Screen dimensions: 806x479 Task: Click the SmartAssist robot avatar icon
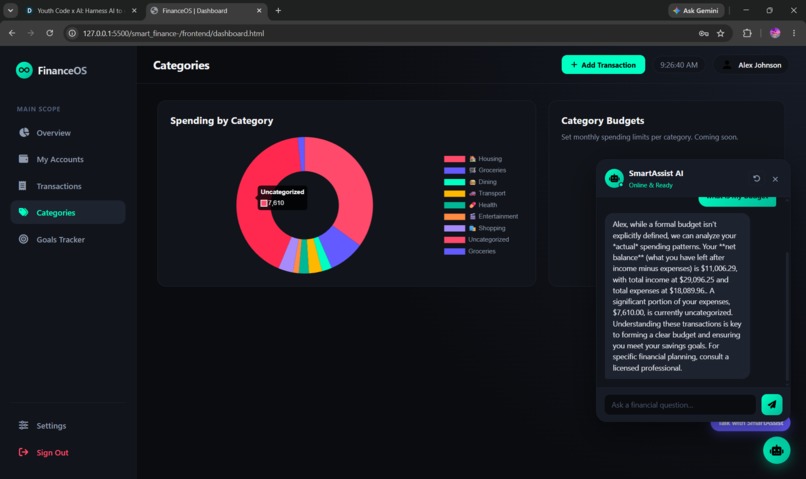[614, 178]
